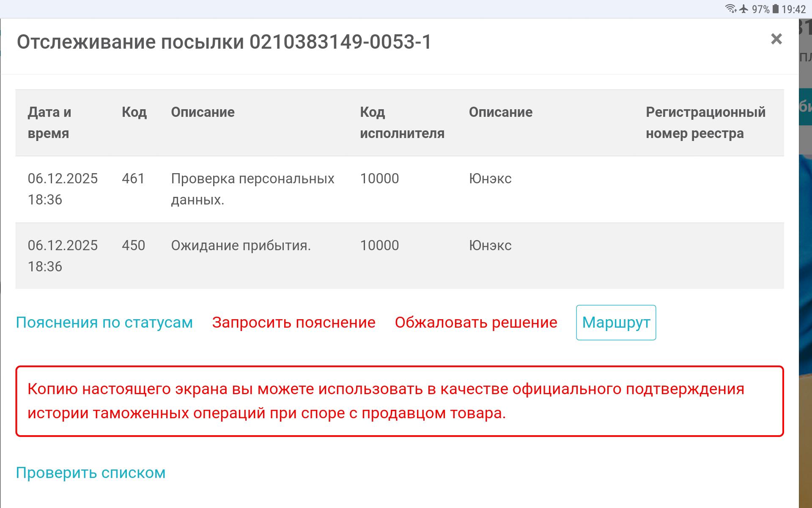
Task: Tap the battery icon in status bar
Action: coord(775,9)
